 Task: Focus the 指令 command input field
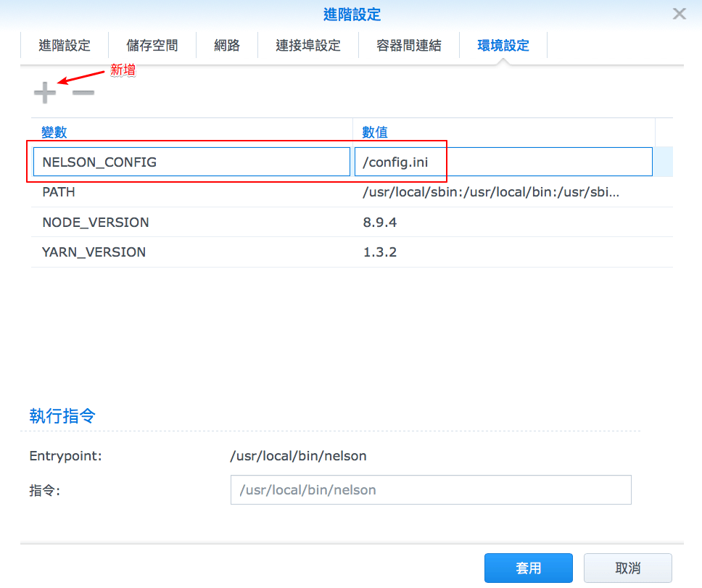(431, 490)
